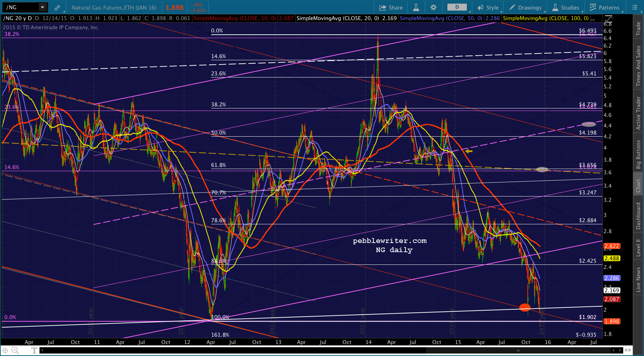Open the Big Buttons side tab
Screen dimensions: 644x356
[638, 155]
